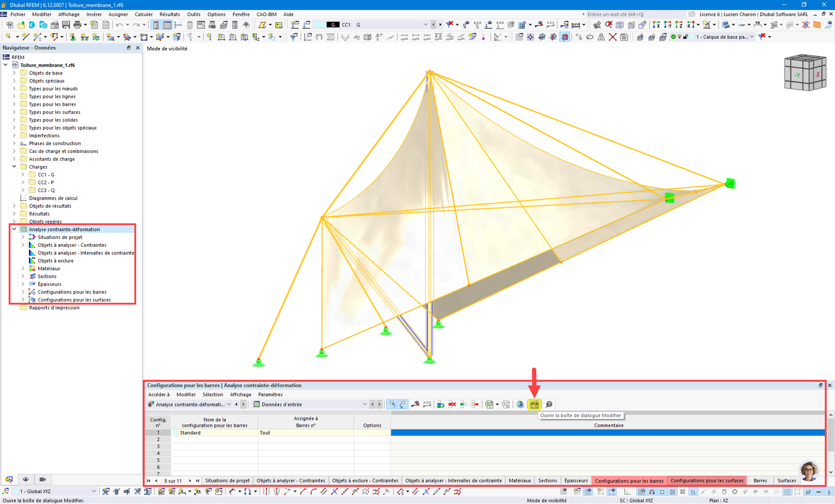Click the funnel filter icon in second toolbar
Viewport: 835px width, 504px height.
point(293,37)
